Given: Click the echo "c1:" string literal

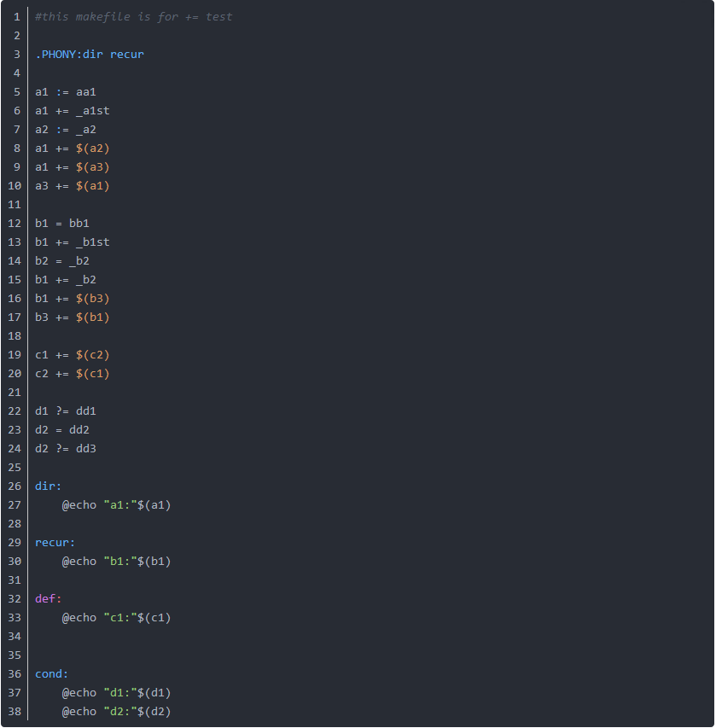Looking at the screenshot, I should (119, 617).
